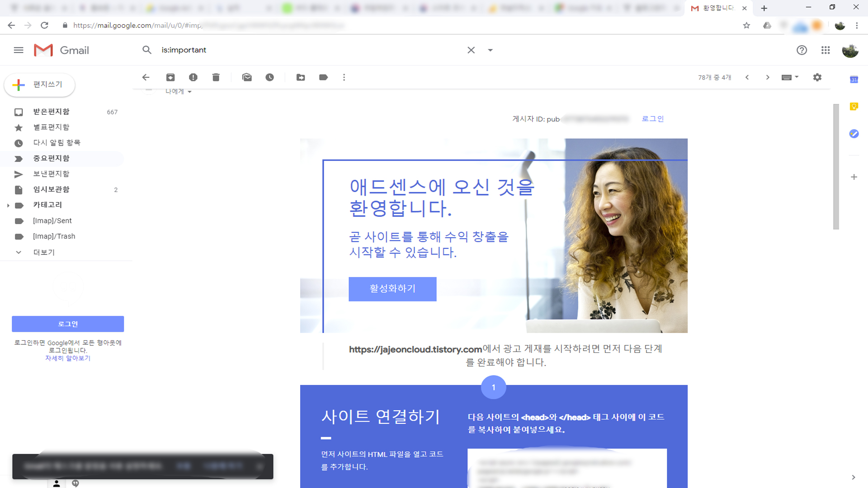Viewport: 868px width, 488px height.
Task: Click the is:important search field
Action: pos(307,50)
